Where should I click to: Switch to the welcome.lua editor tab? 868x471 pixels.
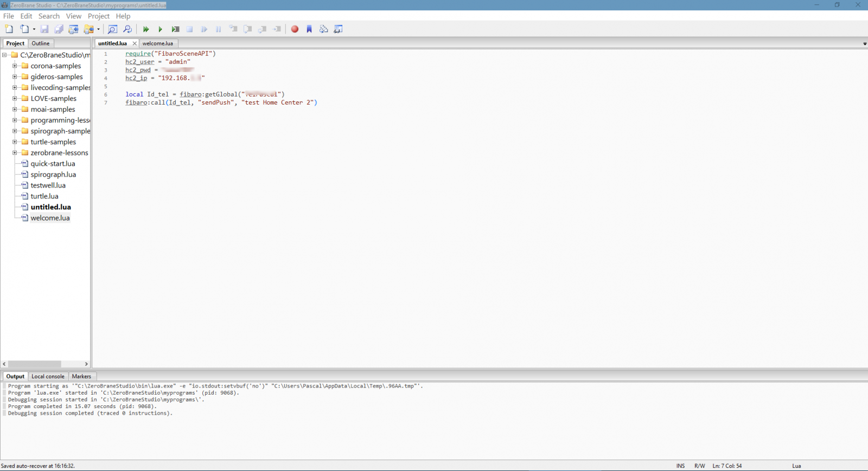pos(158,43)
